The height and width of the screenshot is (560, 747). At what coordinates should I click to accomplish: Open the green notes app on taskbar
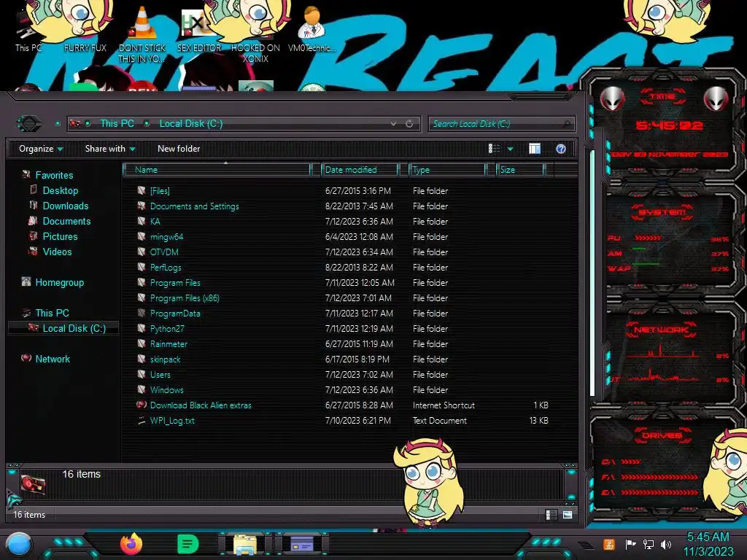(187, 544)
